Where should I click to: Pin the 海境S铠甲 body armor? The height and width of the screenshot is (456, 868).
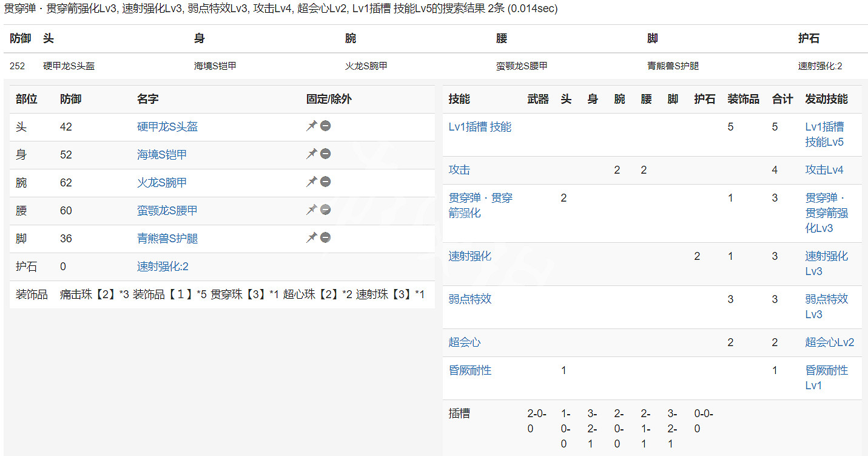[x=311, y=154]
